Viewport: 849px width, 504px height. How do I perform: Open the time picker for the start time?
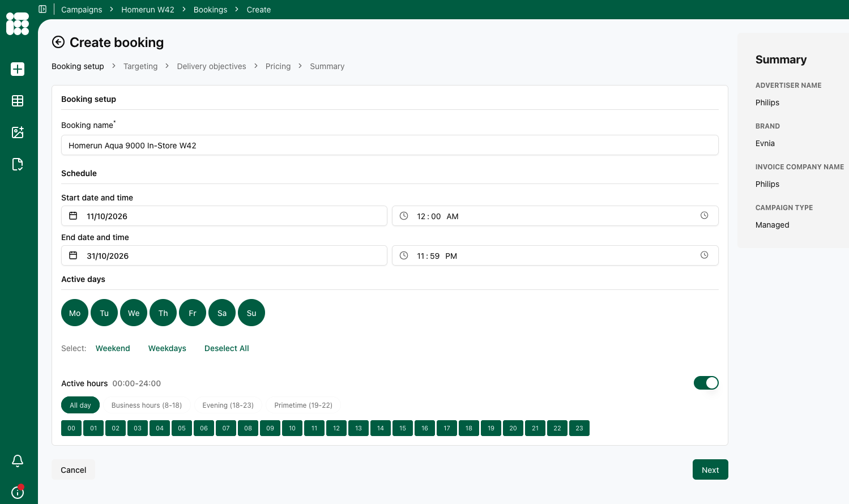[x=705, y=215]
